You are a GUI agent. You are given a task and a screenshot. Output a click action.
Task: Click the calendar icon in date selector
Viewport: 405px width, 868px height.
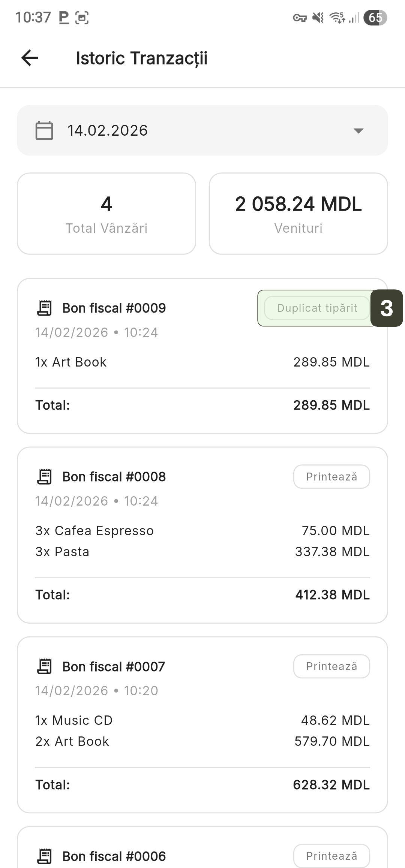click(44, 130)
